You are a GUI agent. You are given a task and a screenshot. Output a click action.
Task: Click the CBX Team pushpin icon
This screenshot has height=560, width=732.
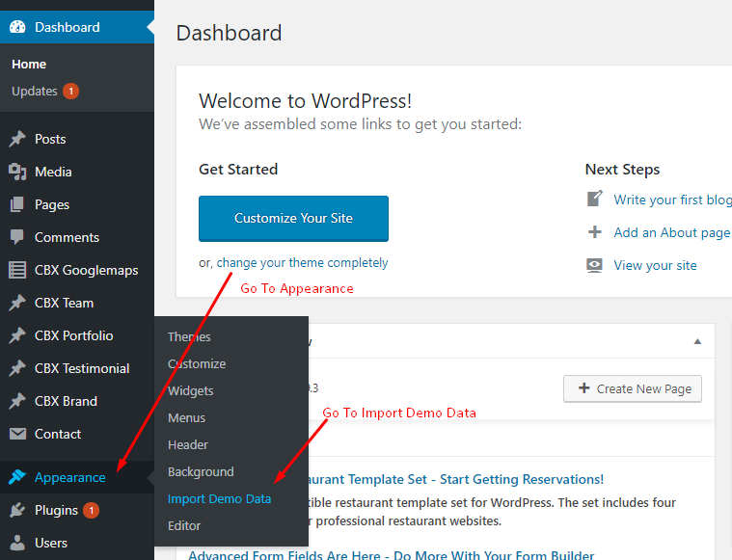[x=17, y=303]
